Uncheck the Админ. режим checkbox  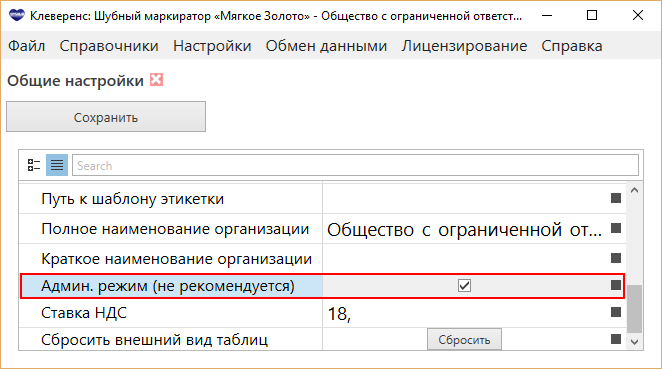(464, 286)
